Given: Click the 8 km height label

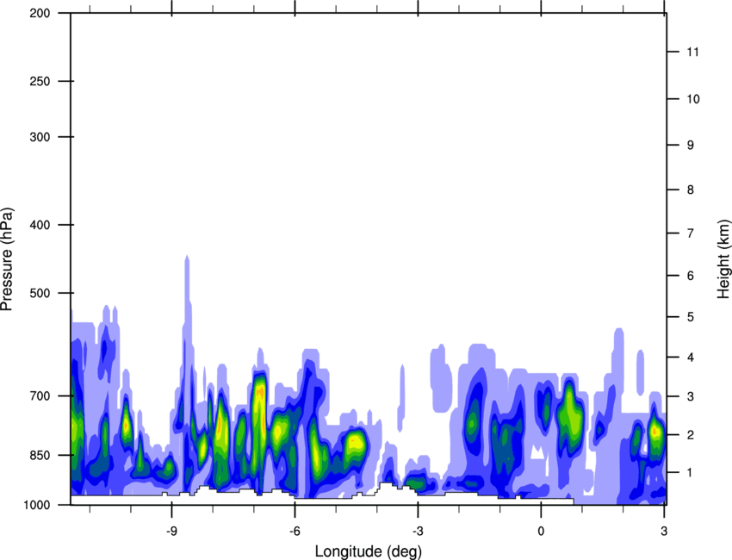Looking at the screenshot, I should (691, 190).
